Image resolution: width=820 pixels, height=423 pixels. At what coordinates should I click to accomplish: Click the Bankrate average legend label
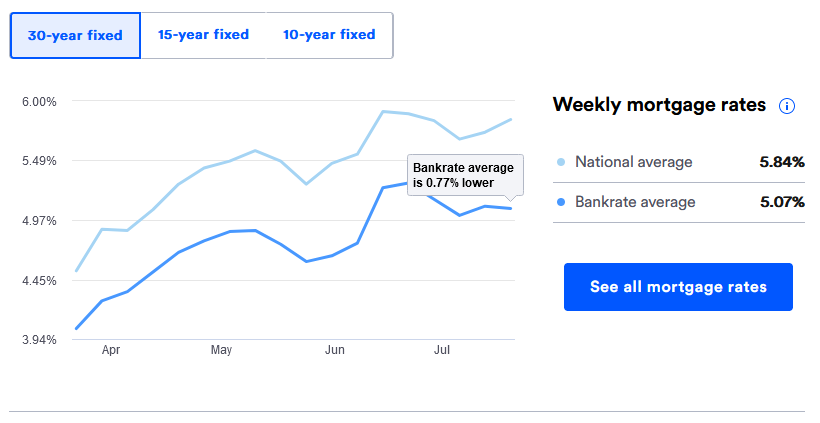point(635,202)
